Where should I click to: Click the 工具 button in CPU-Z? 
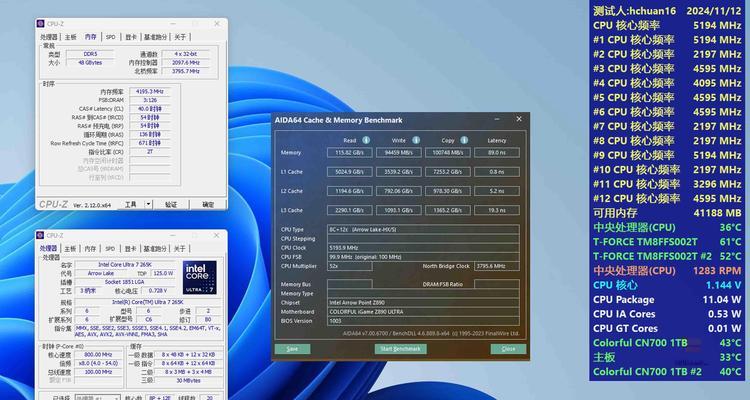(x=131, y=204)
